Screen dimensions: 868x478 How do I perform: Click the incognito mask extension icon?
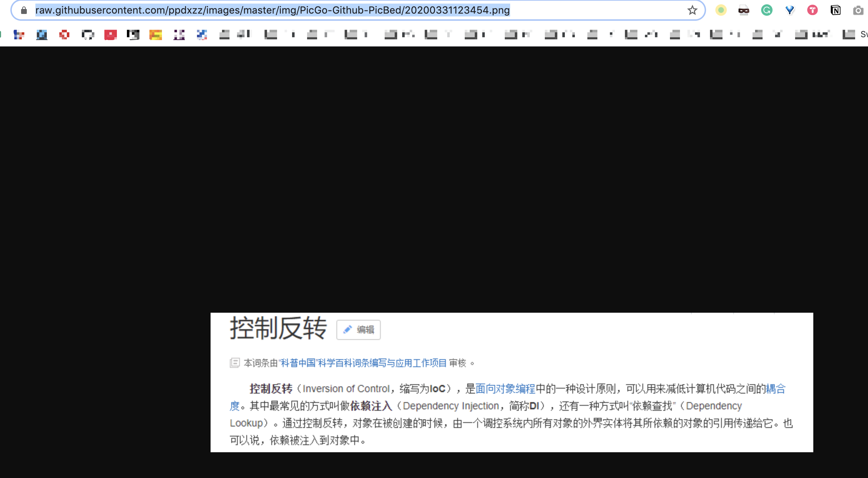click(x=744, y=10)
